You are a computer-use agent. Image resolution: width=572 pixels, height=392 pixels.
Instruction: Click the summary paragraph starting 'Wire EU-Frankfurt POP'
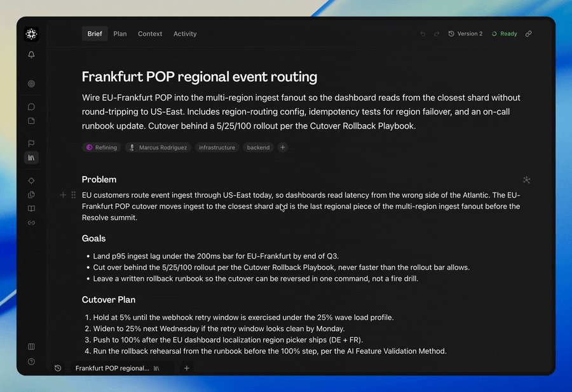301,112
